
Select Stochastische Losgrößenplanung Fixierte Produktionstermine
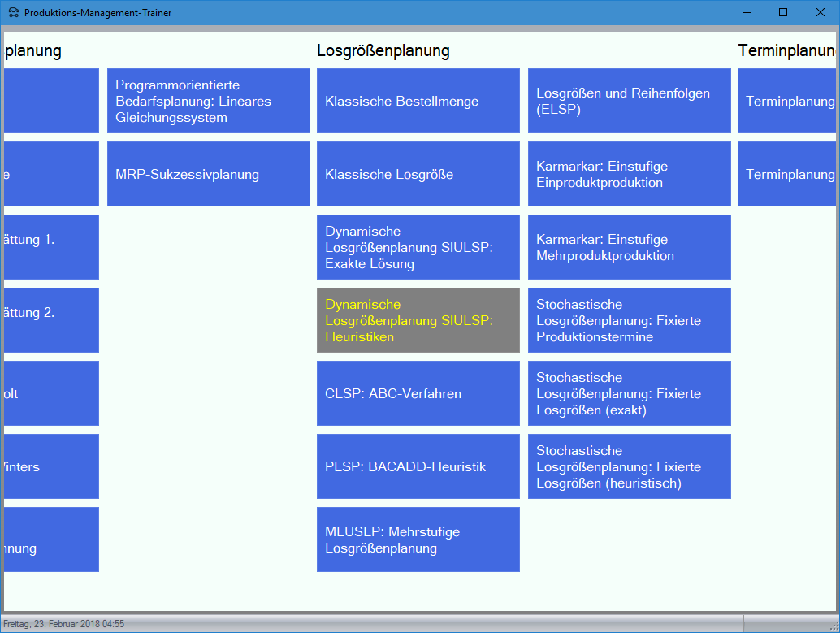(629, 320)
